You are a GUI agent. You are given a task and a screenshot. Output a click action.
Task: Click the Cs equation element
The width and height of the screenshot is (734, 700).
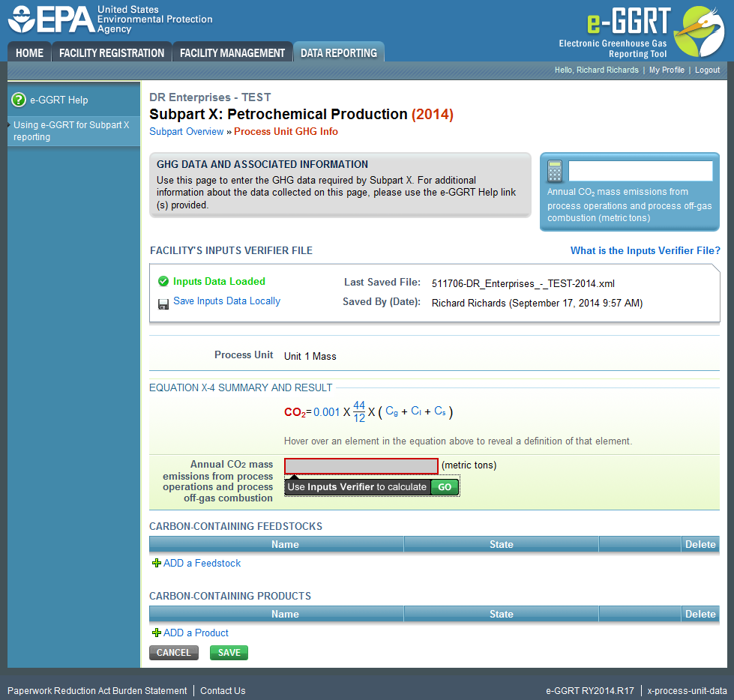(440, 411)
